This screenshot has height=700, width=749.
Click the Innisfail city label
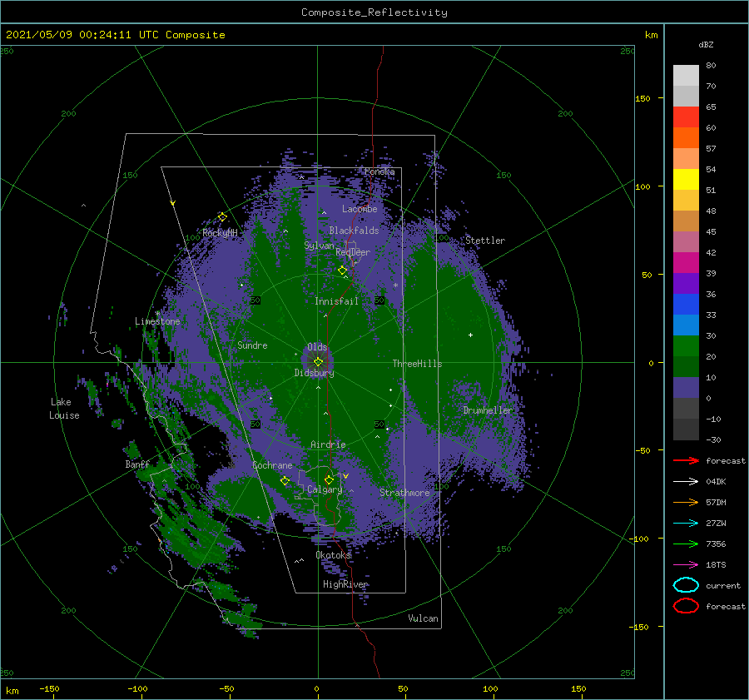point(336,301)
